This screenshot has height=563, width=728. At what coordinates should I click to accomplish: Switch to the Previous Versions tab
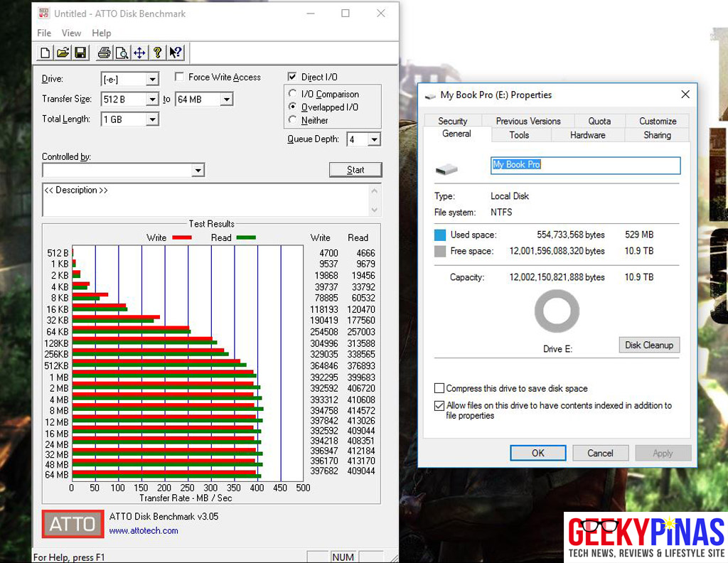click(x=528, y=121)
